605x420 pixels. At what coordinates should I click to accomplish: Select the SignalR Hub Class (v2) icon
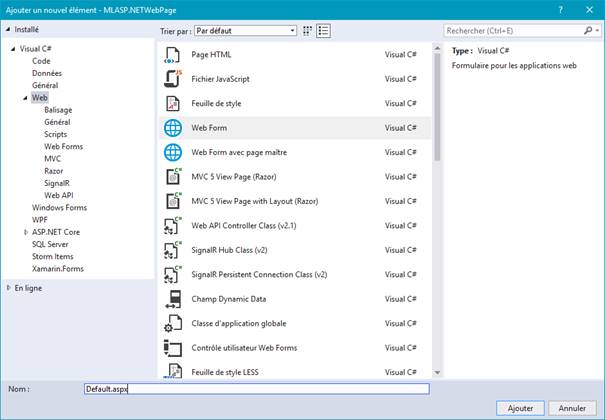pos(172,250)
